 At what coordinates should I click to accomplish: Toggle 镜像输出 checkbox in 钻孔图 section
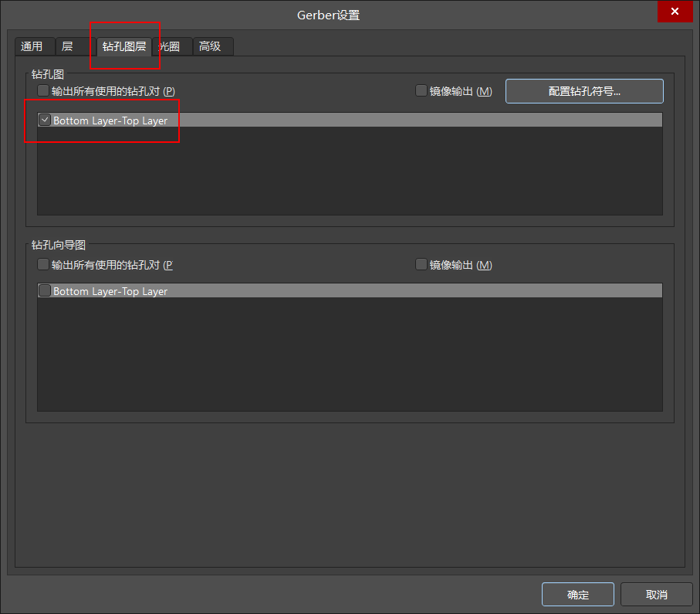[421, 90]
